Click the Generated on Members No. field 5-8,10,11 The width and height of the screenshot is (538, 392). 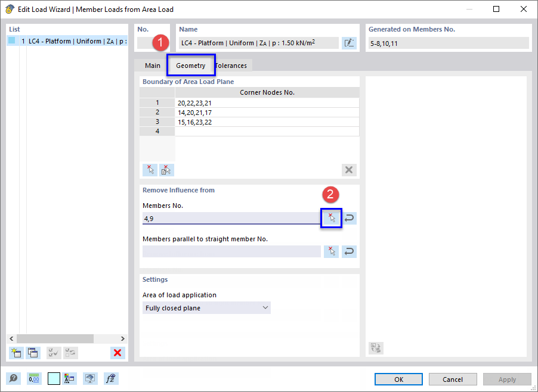point(449,43)
